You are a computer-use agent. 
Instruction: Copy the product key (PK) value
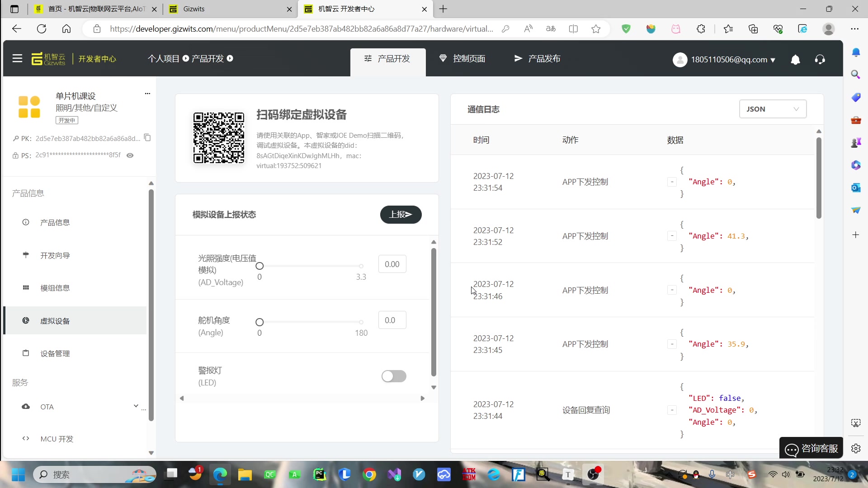147,137
